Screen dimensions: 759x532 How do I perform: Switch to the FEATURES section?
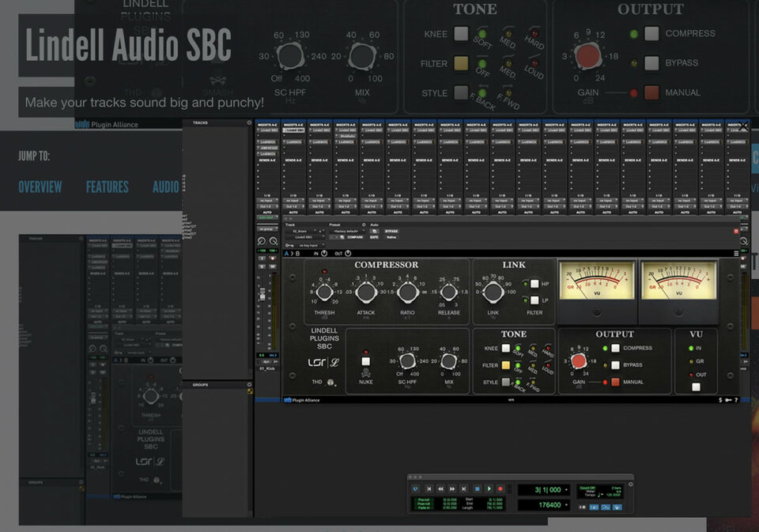click(108, 187)
